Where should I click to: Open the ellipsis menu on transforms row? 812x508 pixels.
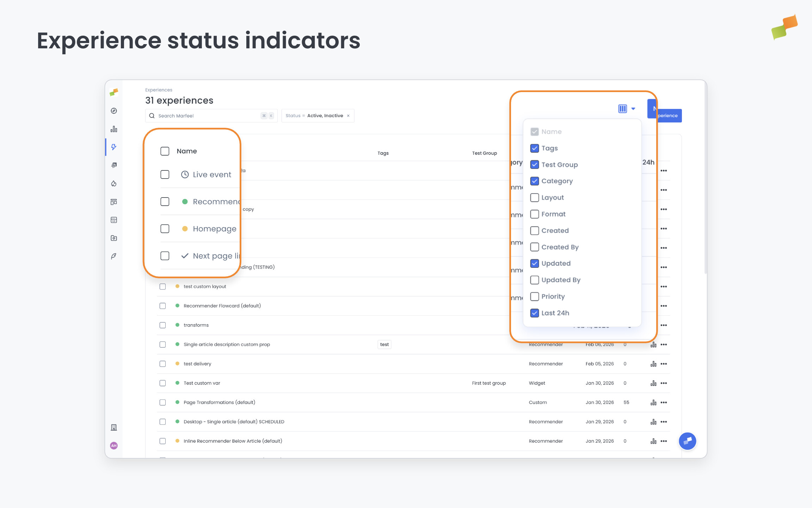click(664, 325)
